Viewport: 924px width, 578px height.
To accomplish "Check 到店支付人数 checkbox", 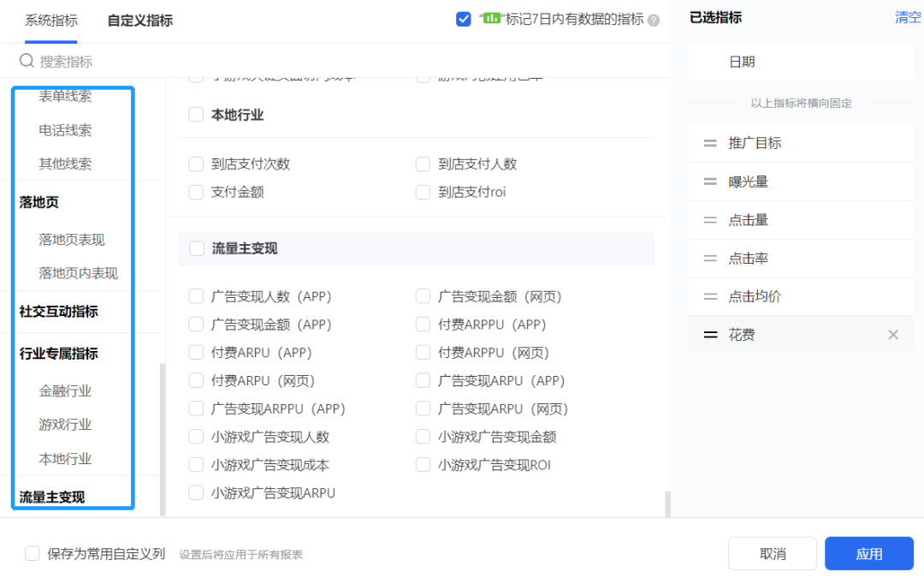I will pyautogui.click(x=423, y=164).
